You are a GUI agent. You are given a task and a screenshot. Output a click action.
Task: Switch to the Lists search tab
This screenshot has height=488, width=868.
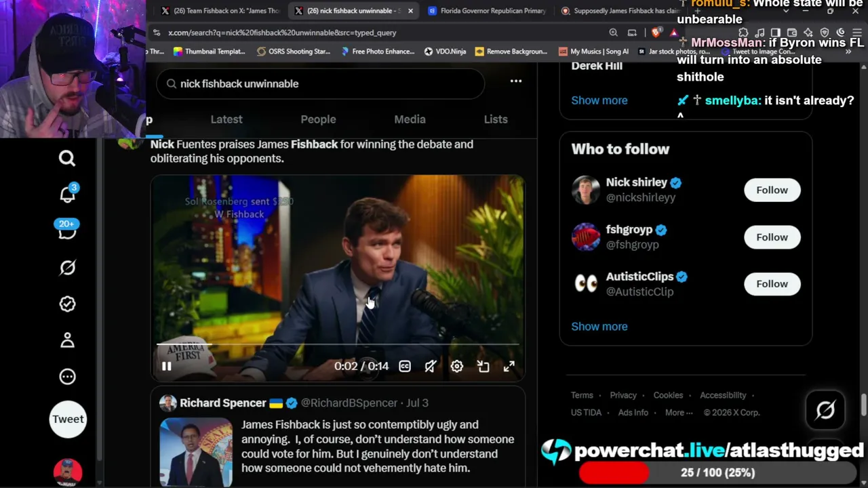click(496, 119)
